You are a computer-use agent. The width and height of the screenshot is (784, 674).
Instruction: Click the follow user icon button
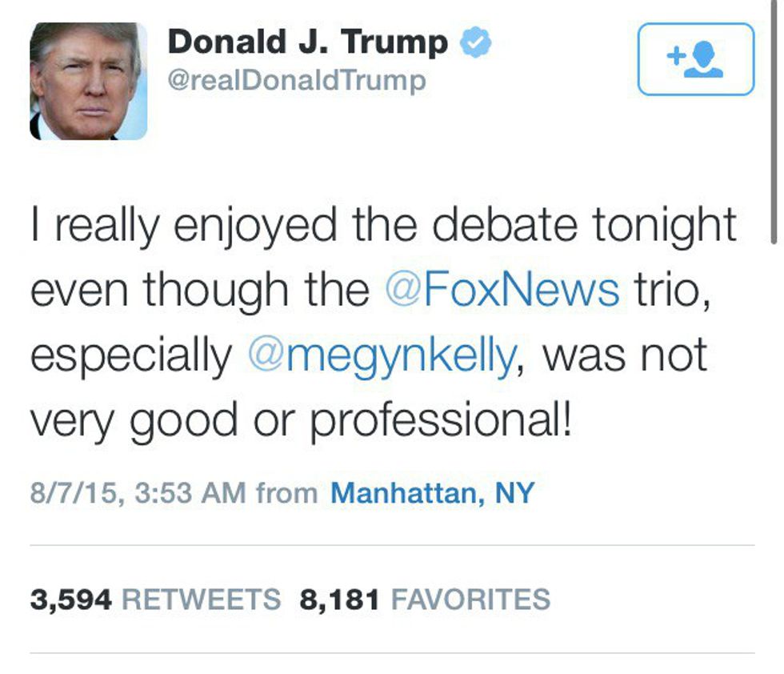(x=695, y=59)
